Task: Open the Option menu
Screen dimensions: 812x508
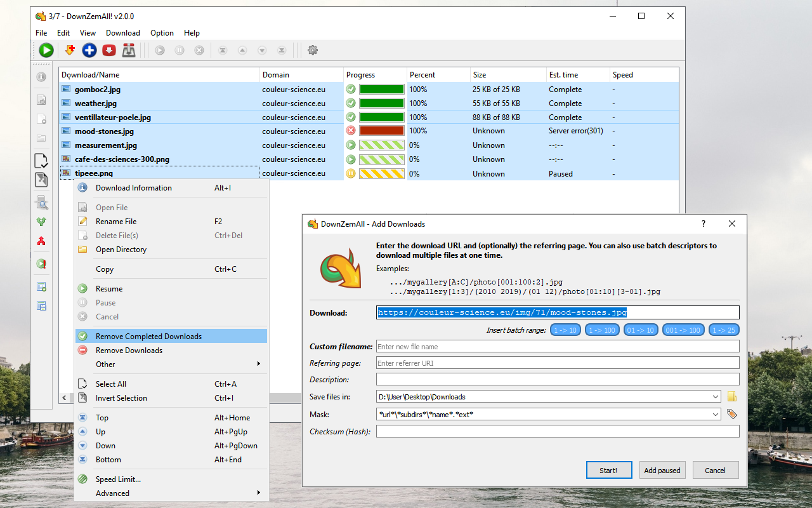Action: pos(162,33)
